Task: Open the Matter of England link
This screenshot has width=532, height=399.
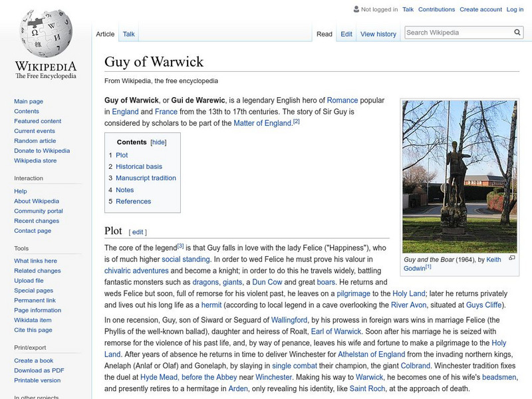Action: [263, 123]
